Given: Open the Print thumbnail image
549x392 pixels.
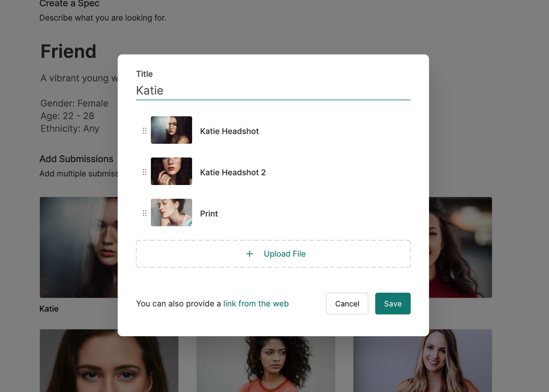Looking at the screenshot, I should 171,212.
